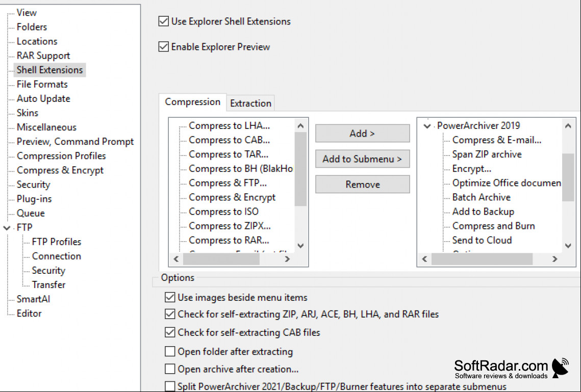Viewport: 581px width, 392px height.
Task: Disable Use images beside menu items
Action: [170, 297]
